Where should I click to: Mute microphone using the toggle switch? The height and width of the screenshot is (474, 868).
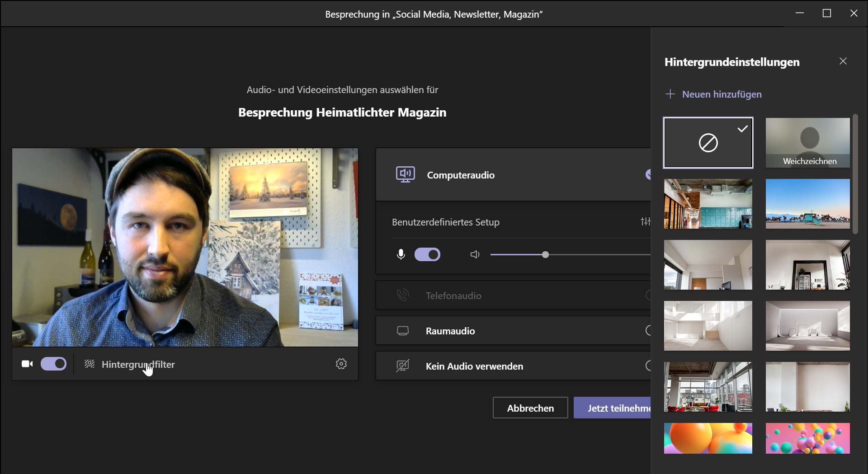tap(427, 255)
